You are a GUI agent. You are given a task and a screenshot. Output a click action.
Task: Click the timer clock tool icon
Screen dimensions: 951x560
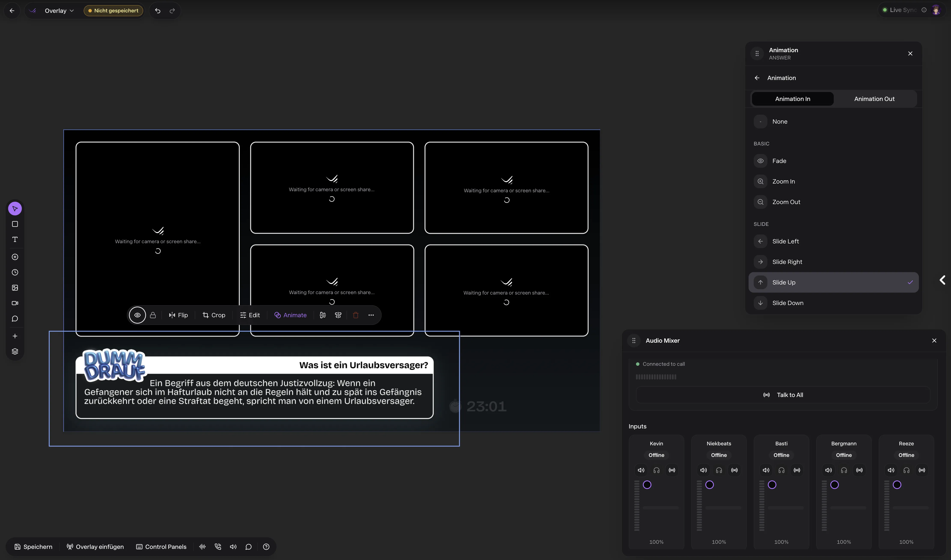pos(15,273)
